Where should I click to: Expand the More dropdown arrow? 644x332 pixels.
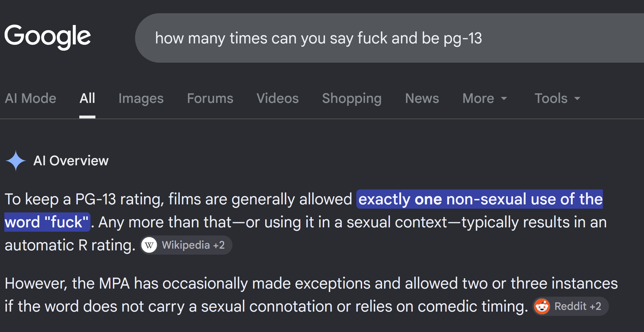click(x=504, y=99)
